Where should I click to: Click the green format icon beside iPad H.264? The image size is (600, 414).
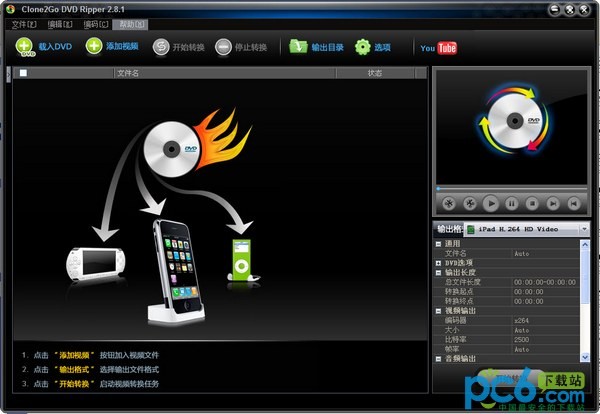pos(471,229)
